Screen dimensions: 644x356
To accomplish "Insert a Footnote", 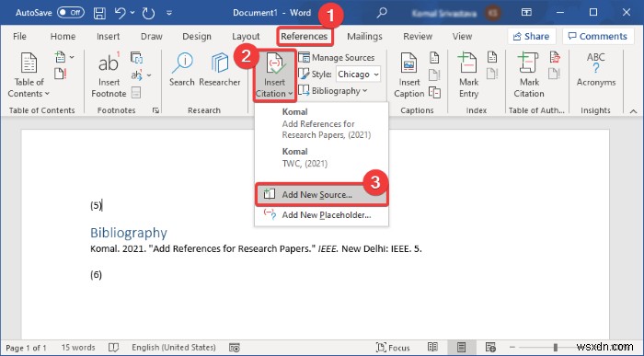I will click(109, 75).
